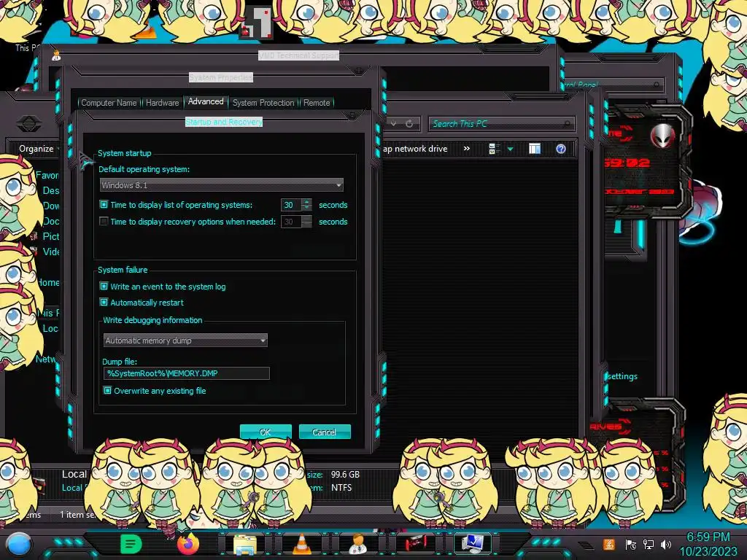747x560 pixels.
Task: Switch to System Protection tab
Action: (263, 102)
